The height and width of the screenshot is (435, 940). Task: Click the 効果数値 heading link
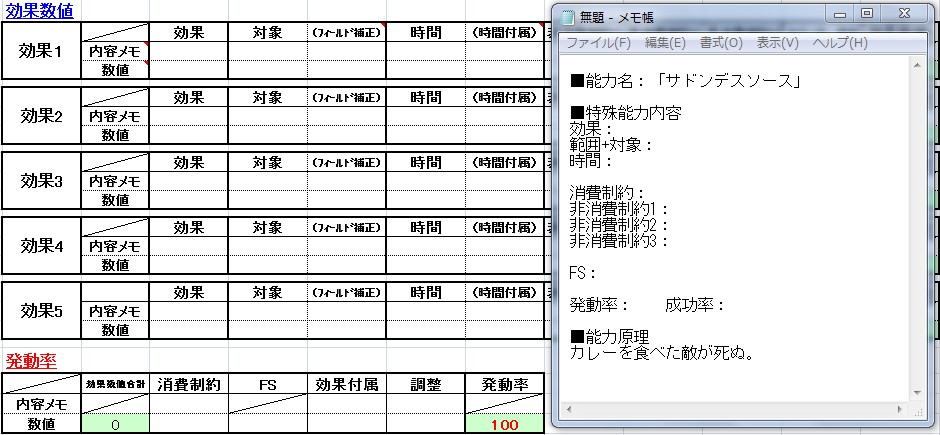(38, 12)
